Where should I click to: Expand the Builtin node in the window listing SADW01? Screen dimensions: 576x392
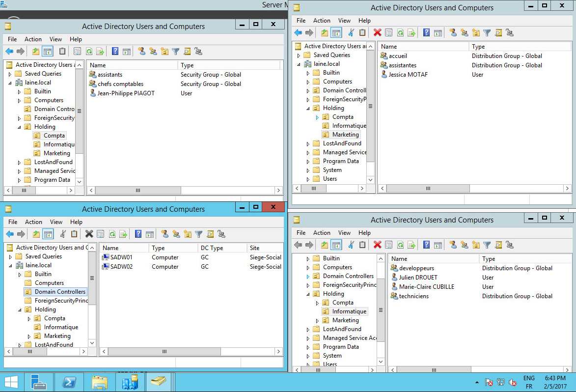pos(20,275)
